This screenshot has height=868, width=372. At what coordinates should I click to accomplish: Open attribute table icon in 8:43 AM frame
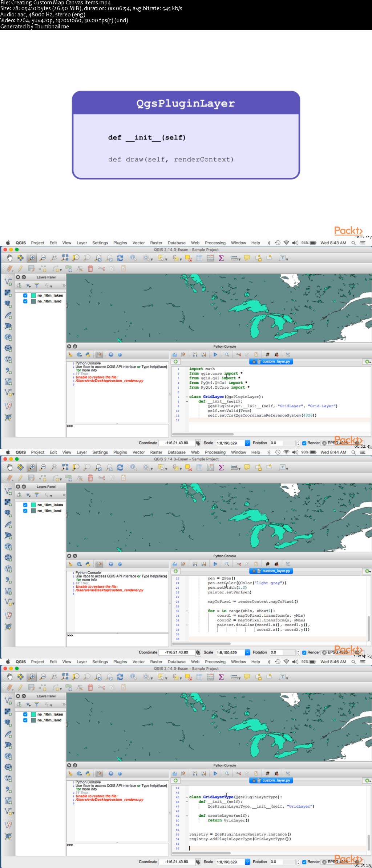pyautogui.click(x=199, y=258)
